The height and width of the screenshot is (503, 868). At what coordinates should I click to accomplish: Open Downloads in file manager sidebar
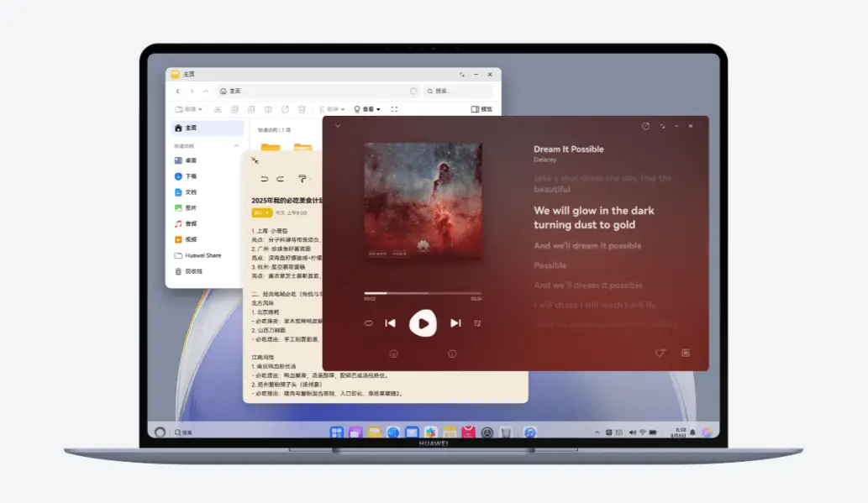pyautogui.click(x=186, y=176)
